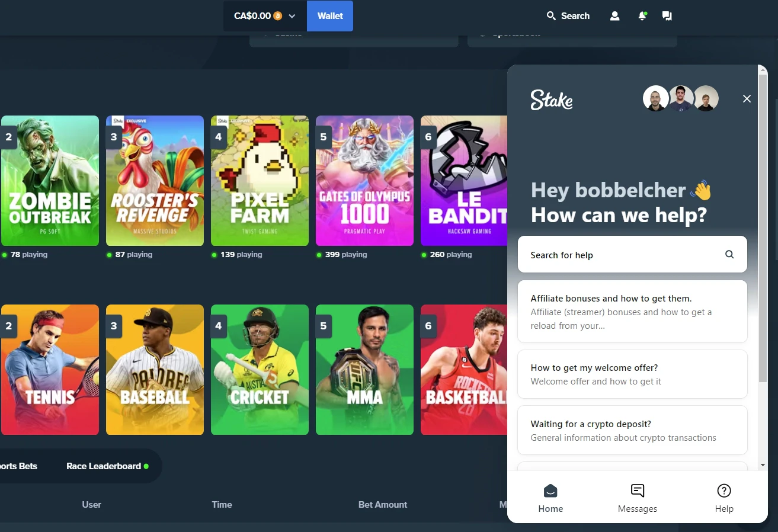Open the Wallet button

click(330, 16)
